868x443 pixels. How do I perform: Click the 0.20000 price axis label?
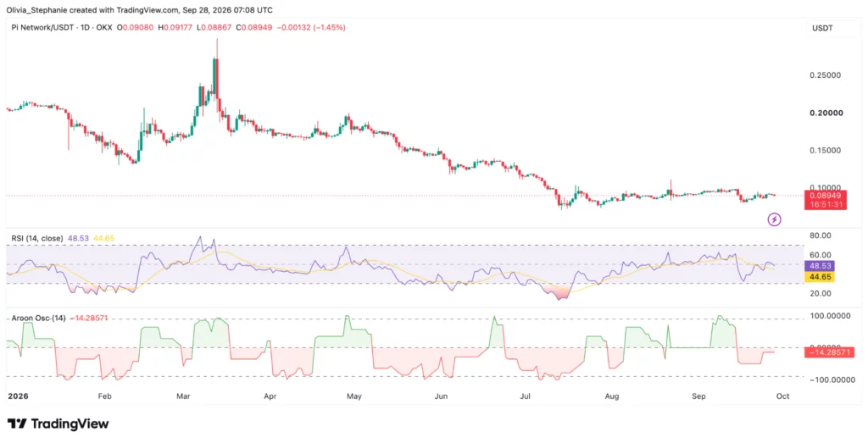pyautogui.click(x=826, y=113)
